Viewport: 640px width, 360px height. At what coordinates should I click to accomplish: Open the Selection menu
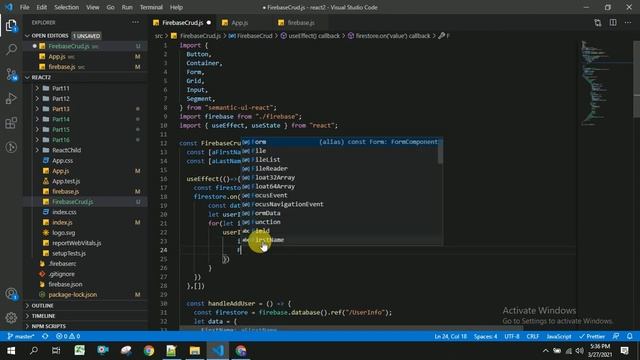coord(67,7)
